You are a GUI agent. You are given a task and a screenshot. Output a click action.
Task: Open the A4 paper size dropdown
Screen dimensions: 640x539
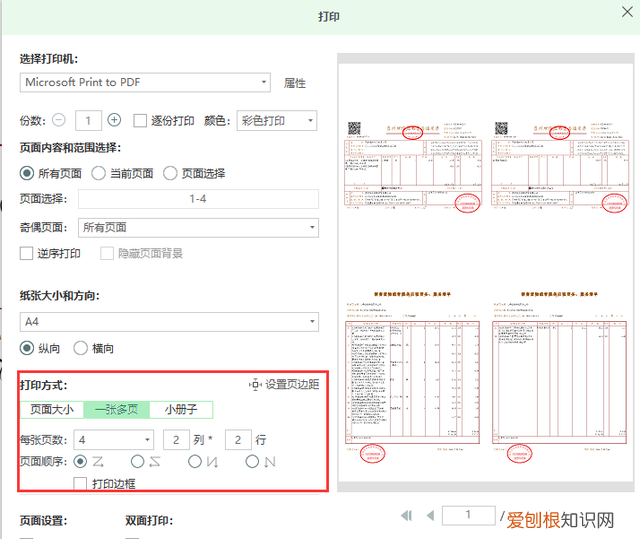169,322
